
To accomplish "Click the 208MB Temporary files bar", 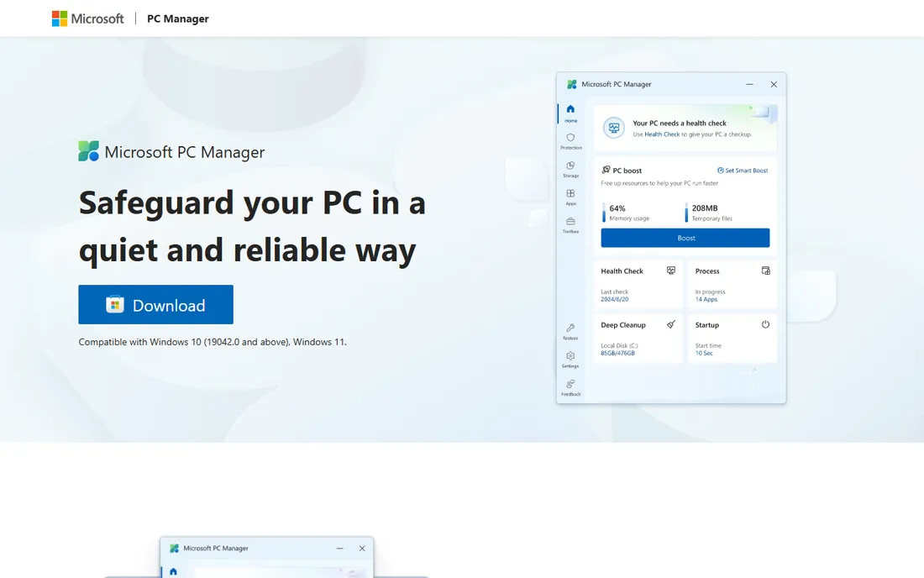I will click(x=686, y=213).
